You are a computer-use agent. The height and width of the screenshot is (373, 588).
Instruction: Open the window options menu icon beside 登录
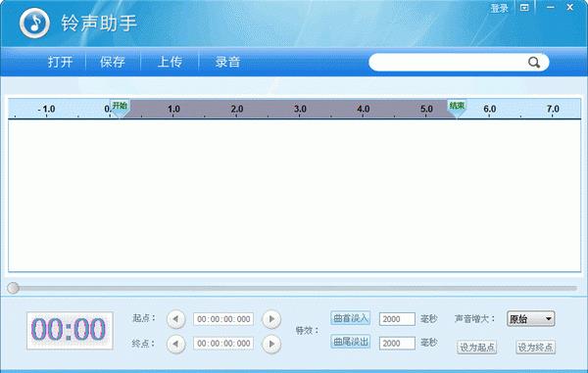(x=524, y=8)
